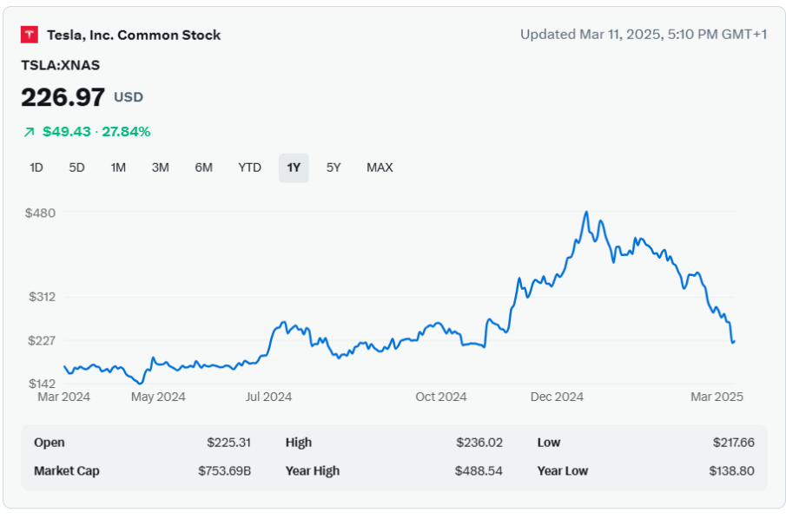The width and height of the screenshot is (786, 532).
Task: Select the 1D time range tab
Action: [36, 167]
